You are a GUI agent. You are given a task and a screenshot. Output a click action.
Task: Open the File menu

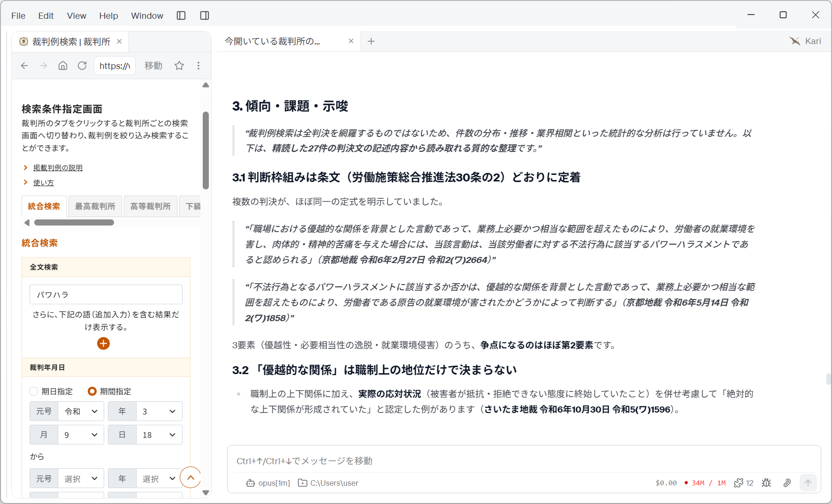[18, 15]
